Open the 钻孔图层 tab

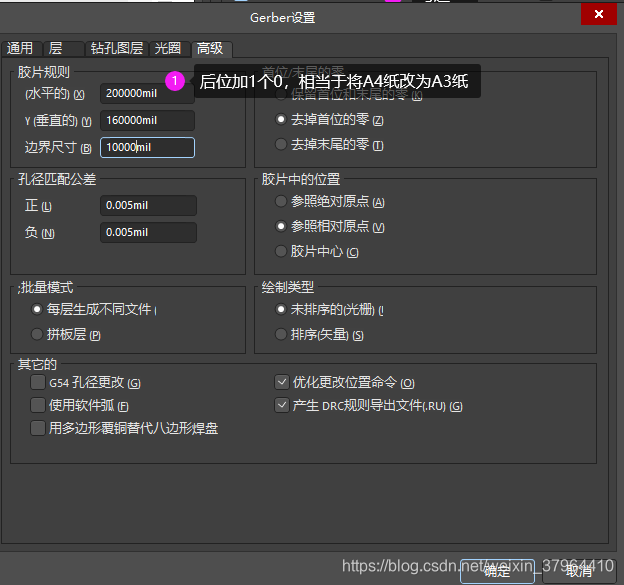(x=117, y=49)
